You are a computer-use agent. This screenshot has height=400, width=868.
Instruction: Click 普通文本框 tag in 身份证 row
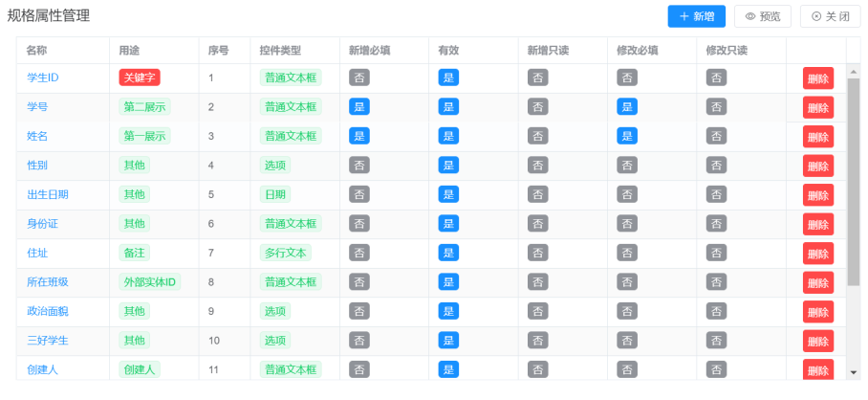point(291,224)
